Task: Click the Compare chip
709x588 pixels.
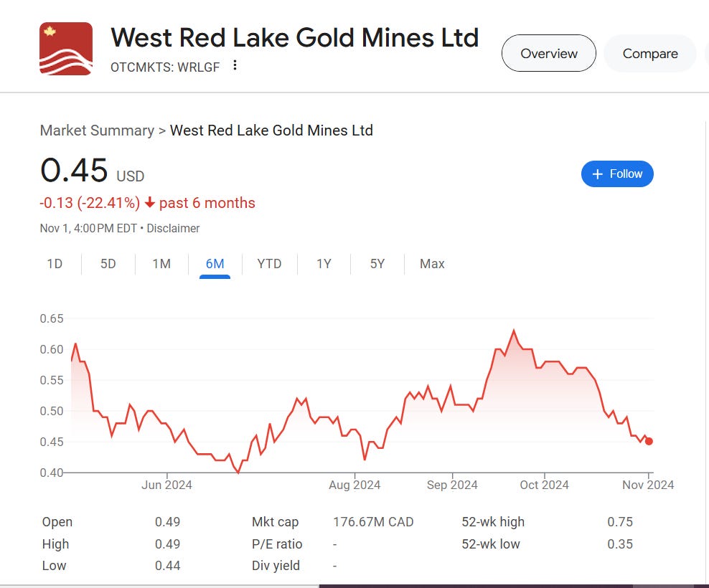Action: click(x=649, y=53)
